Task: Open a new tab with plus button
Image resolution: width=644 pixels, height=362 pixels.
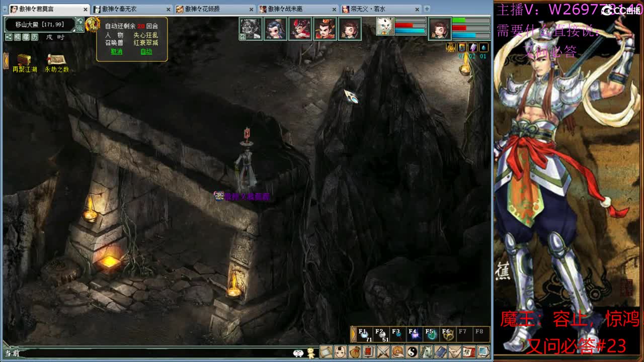Action: click(427, 9)
